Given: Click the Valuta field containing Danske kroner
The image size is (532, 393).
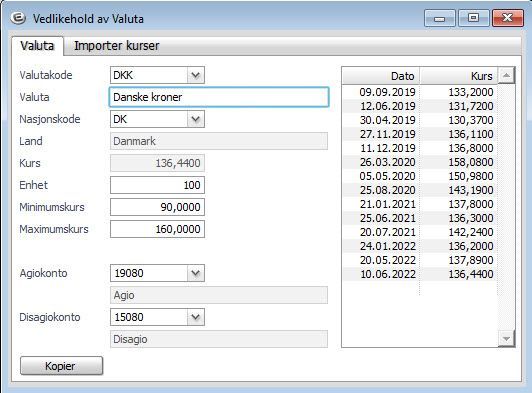Looking at the screenshot, I should tap(219, 97).
